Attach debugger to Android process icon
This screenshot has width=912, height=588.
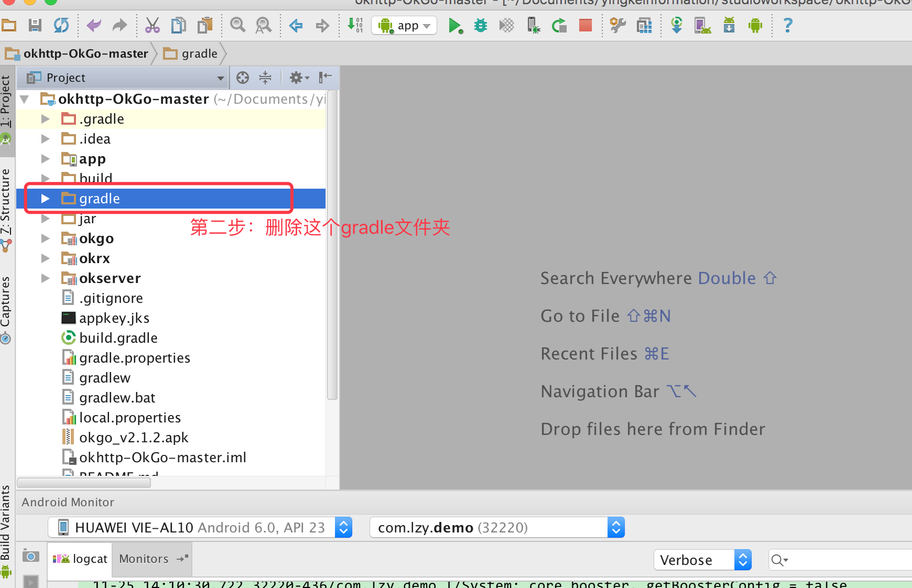click(534, 25)
